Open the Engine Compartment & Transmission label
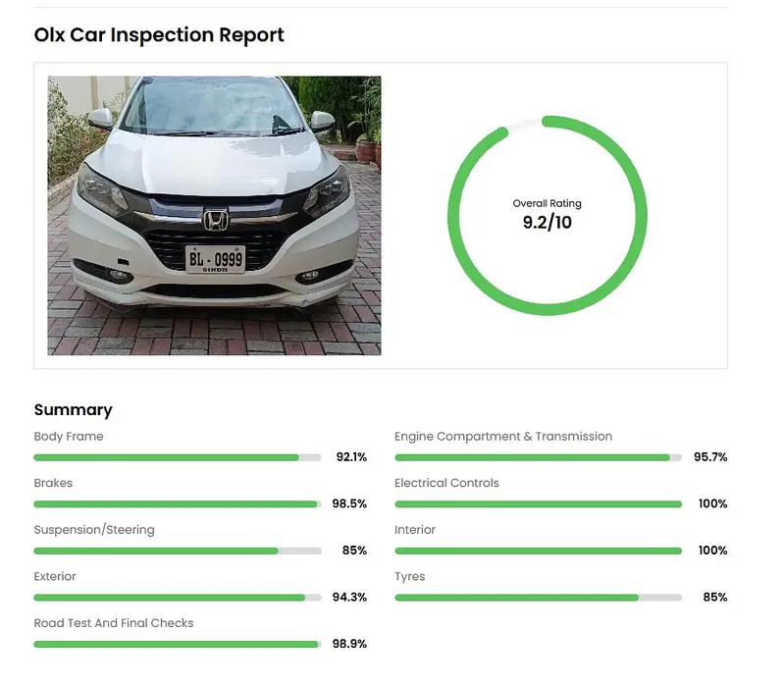784x685 pixels. click(x=503, y=437)
